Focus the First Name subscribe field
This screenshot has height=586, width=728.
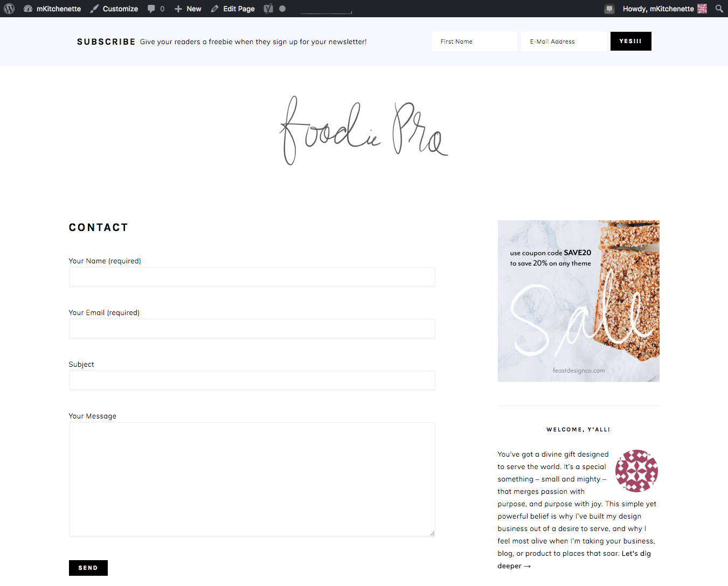(474, 41)
